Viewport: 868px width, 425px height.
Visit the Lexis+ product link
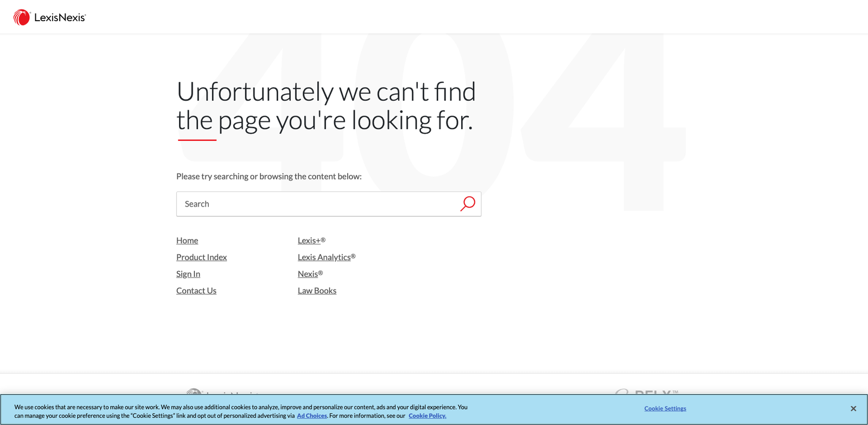click(x=310, y=240)
